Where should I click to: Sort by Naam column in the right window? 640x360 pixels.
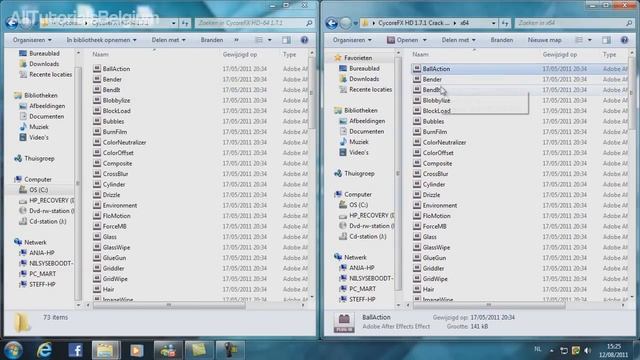coord(420,54)
